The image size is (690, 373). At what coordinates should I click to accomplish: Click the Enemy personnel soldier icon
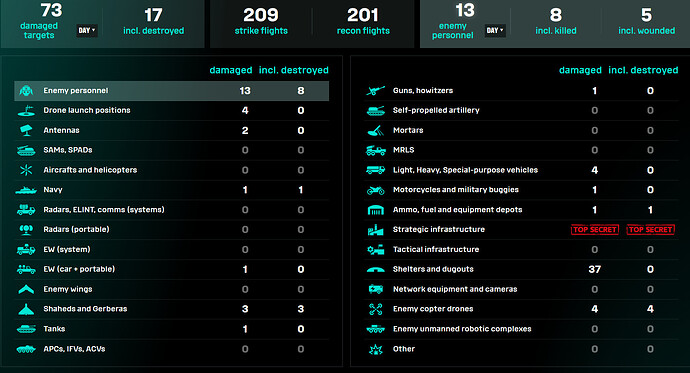26,91
